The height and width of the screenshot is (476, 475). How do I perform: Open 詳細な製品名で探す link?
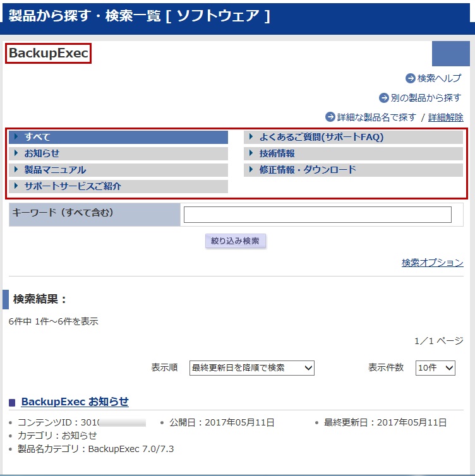coord(376,117)
